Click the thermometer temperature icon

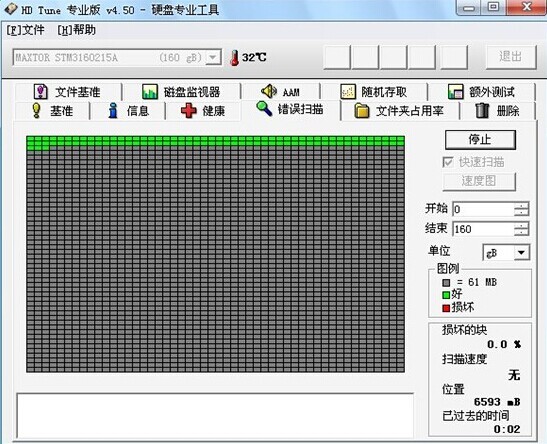click(x=235, y=58)
